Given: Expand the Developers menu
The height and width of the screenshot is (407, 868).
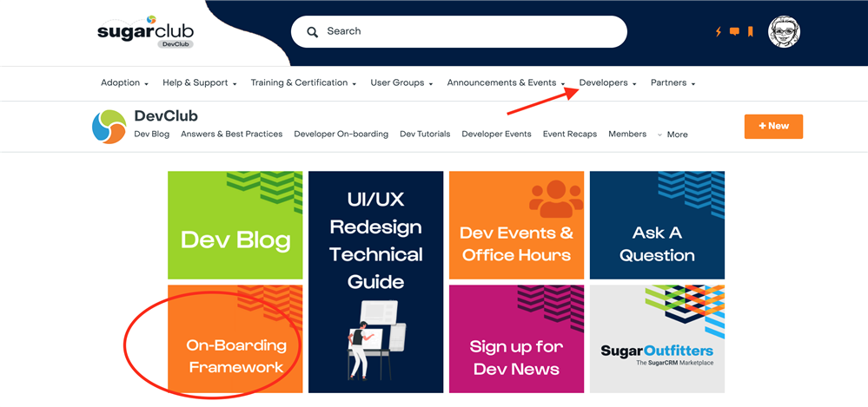Looking at the screenshot, I should tap(608, 83).
